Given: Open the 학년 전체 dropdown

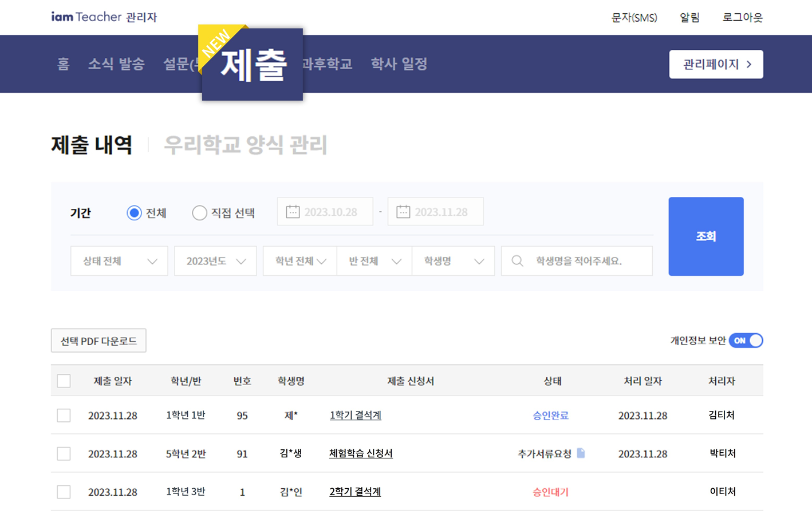Looking at the screenshot, I should click(300, 261).
